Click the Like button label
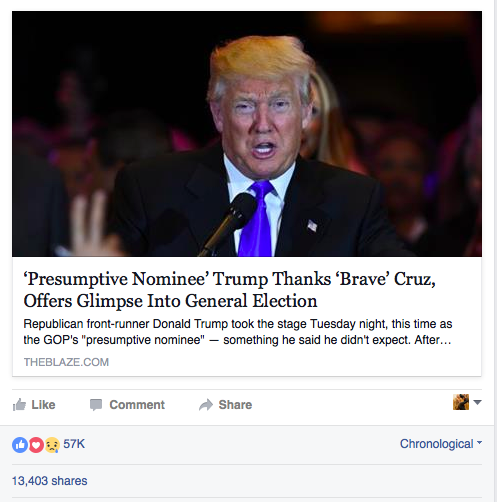This screenshot has width=497, height=502. (43, 405)
